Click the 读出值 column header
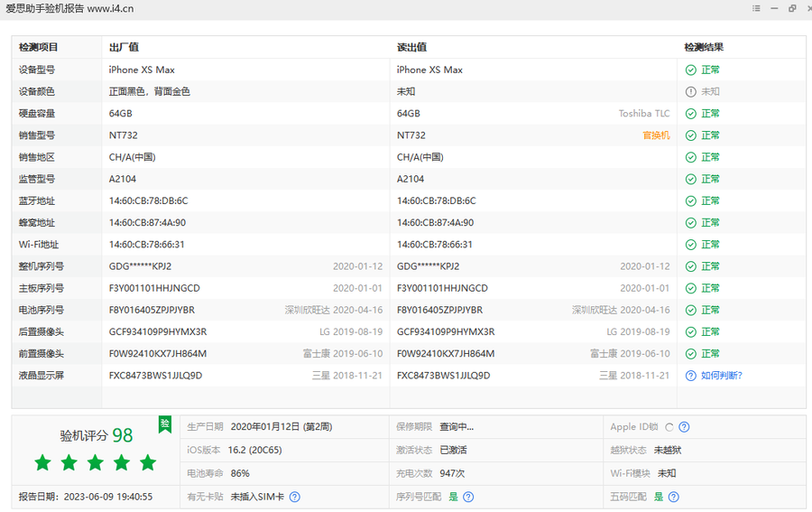The image size is (812, 512). pyautogui.click(x=411, y=47)
